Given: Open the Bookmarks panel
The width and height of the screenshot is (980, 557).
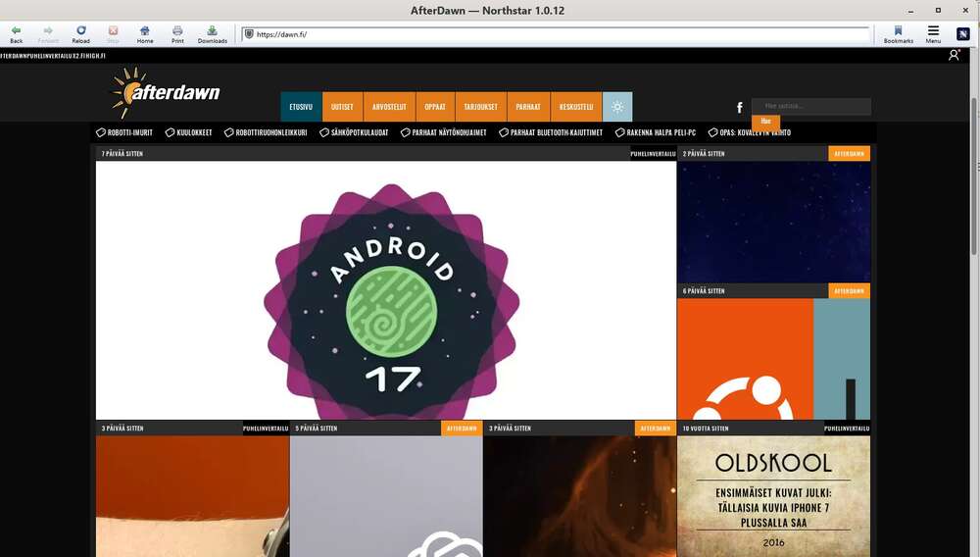Looking at the screenshot, I should click(898, 34).
